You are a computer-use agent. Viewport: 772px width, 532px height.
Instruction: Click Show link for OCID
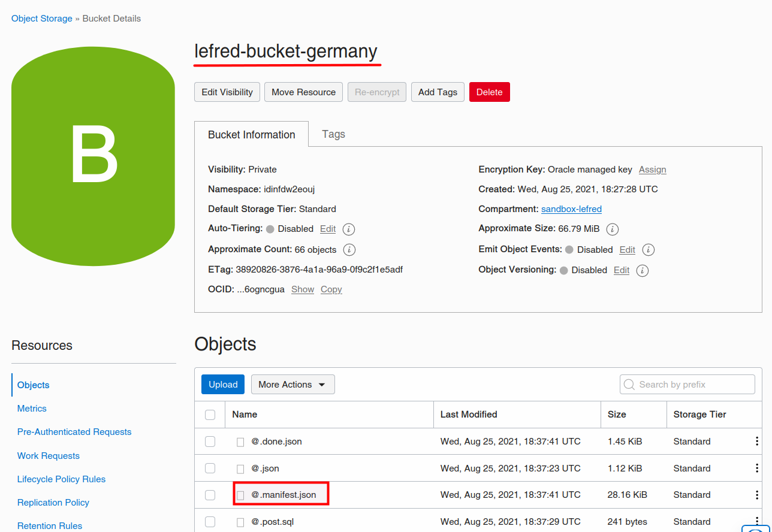(x=303, y=289)
